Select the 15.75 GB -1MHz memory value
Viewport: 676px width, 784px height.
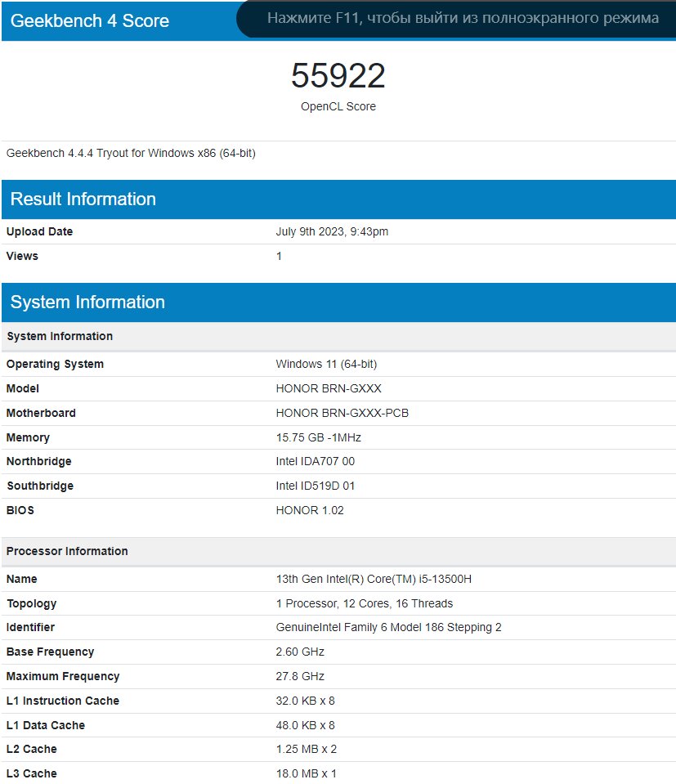click(x=319, y=437)
